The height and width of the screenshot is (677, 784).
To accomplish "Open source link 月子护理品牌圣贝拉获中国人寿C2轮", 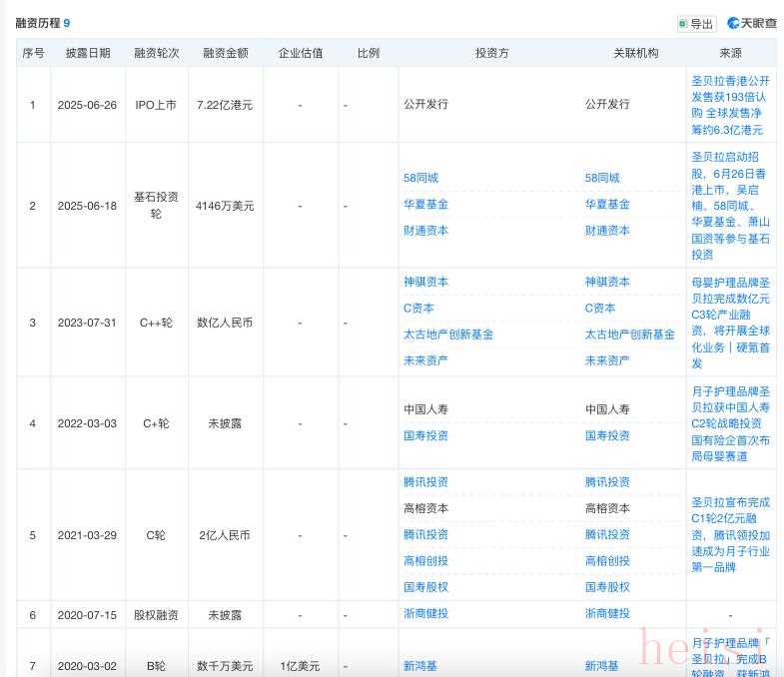I will pyautogui.click(x=730, y=424).
